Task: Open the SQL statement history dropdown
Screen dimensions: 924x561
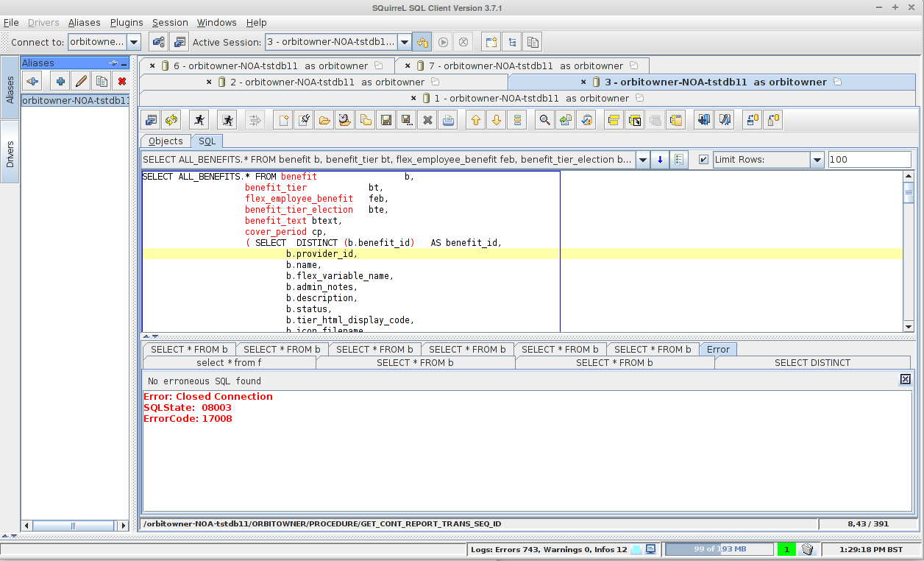Action: [x=642, y=159]
